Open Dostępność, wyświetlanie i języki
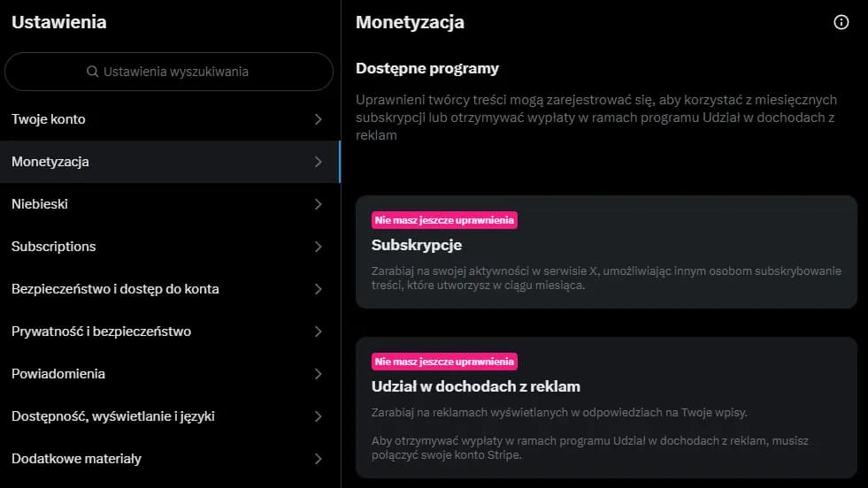The height and width of the screenshot is (488, 868). click(x=113, y=416)
